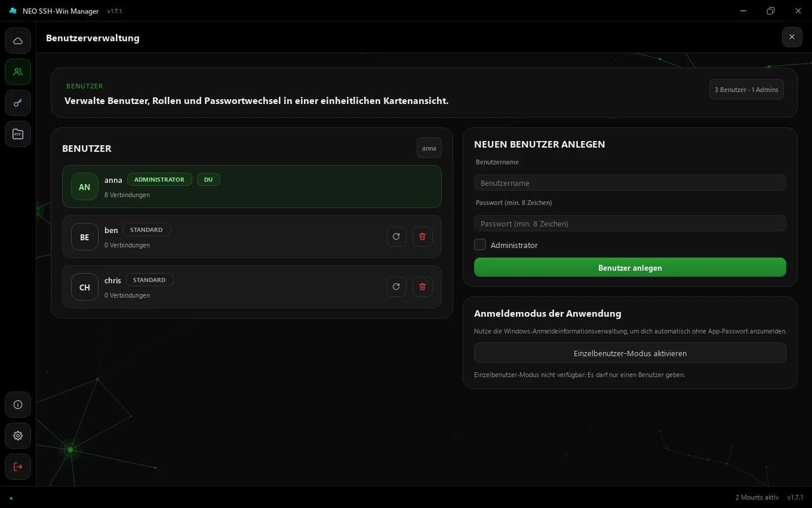Click the 2 Mounts aktiv status text
The image size is (812, 508).
tap(757, 497)
